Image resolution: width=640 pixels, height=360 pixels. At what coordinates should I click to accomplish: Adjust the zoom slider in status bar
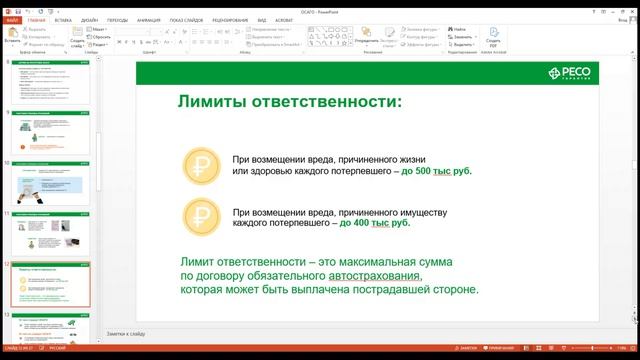pos(592,348)
